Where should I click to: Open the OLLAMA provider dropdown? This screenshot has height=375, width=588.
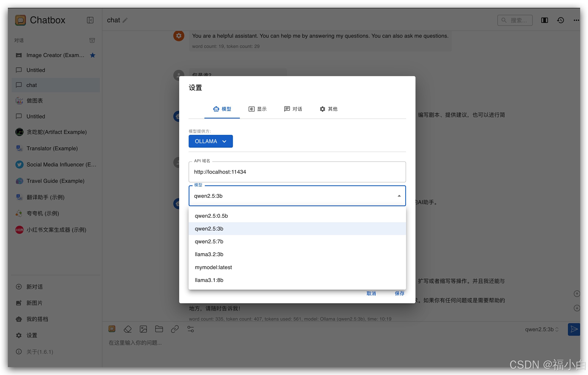pyautogui.click(x=211, y=141)
